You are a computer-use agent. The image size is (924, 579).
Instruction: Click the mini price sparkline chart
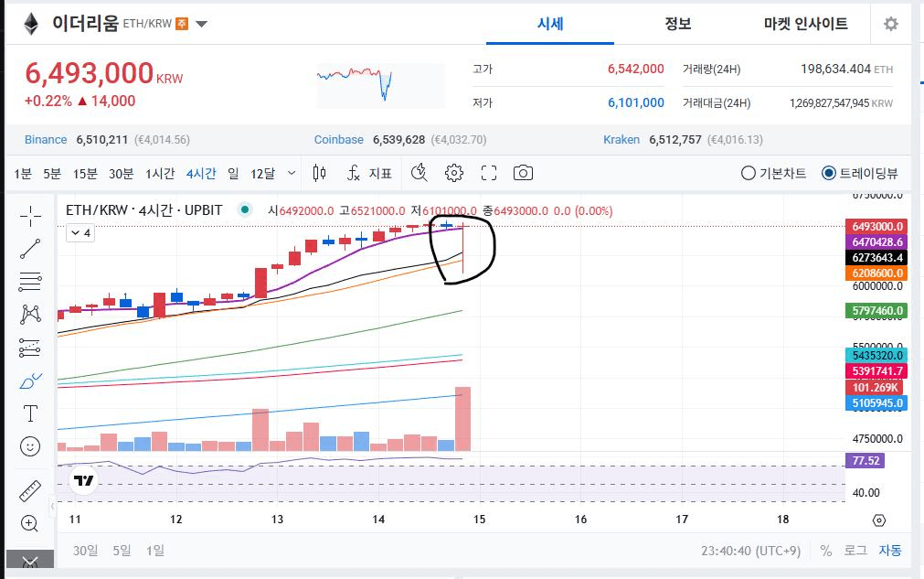pyautogui.click(x=381, y=85)
